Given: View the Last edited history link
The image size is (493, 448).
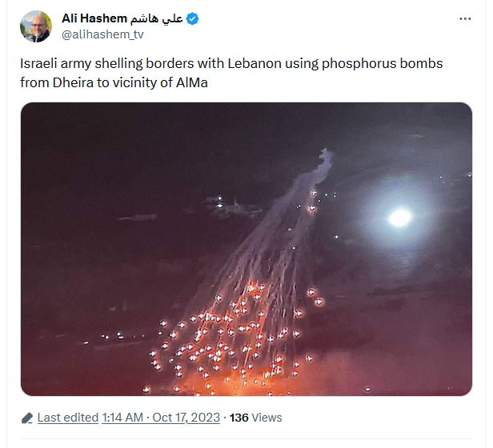Looking at the screenshot, I should tap(68, 418).
